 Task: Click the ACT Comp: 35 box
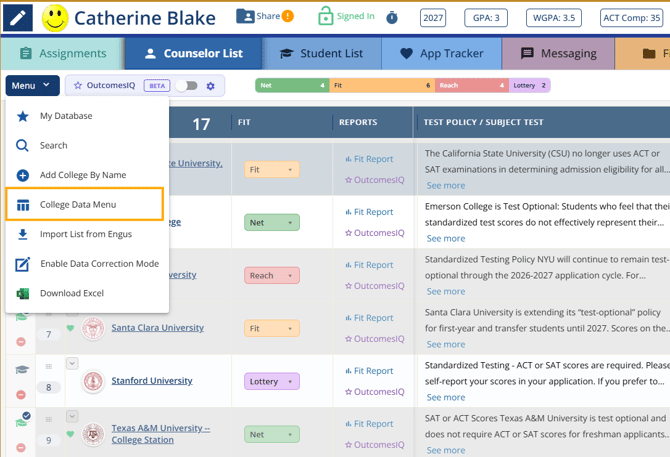(632, 18)
